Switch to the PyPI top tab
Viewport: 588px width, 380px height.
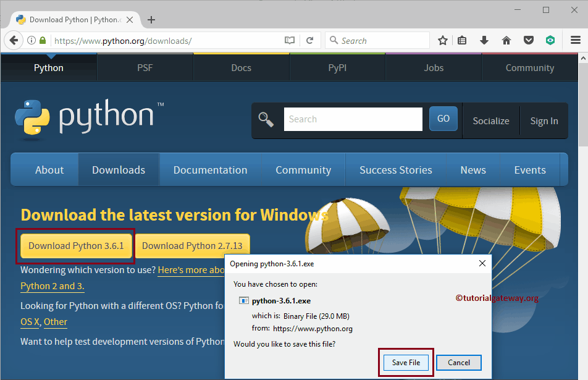pos(337,68)
